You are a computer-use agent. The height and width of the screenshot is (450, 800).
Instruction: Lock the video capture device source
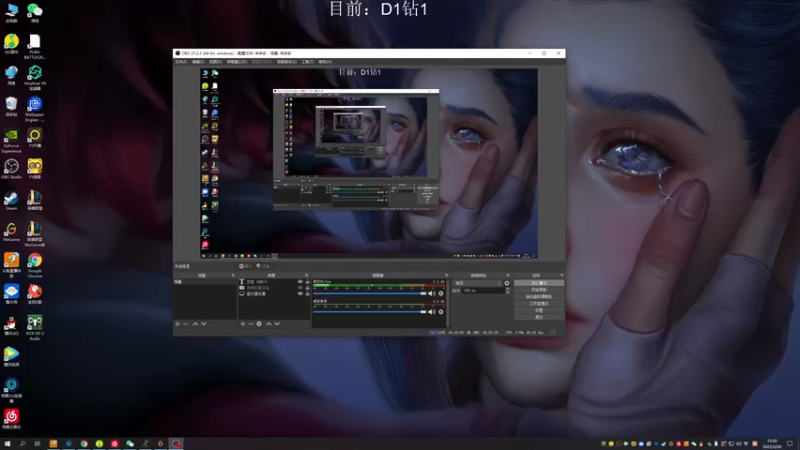(x=307, y=288)
